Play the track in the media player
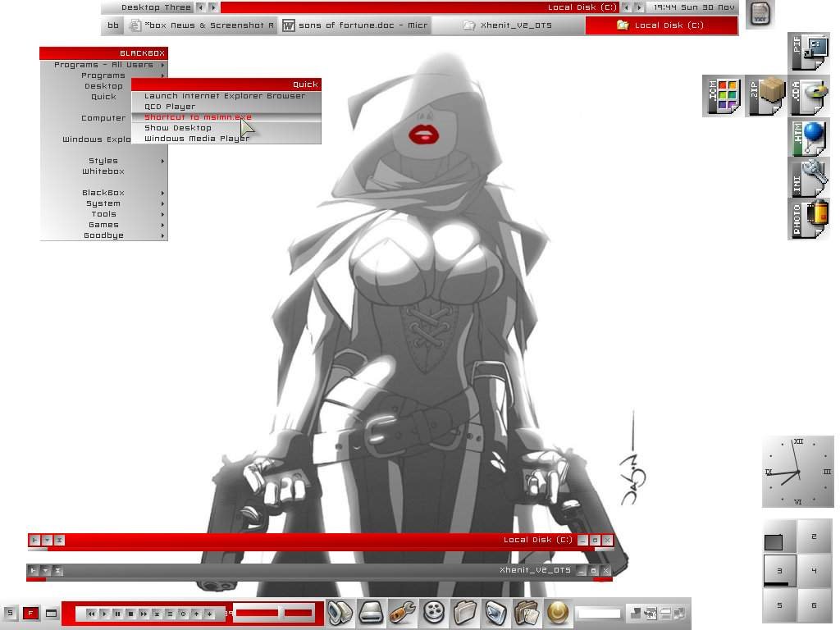 tap(104, 614)
